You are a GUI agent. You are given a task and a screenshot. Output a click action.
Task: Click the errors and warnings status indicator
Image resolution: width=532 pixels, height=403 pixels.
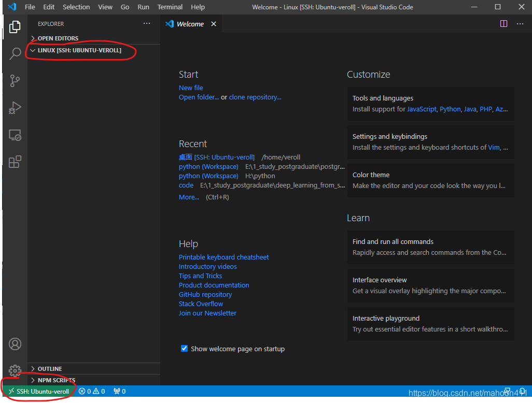tap(92, 391)
